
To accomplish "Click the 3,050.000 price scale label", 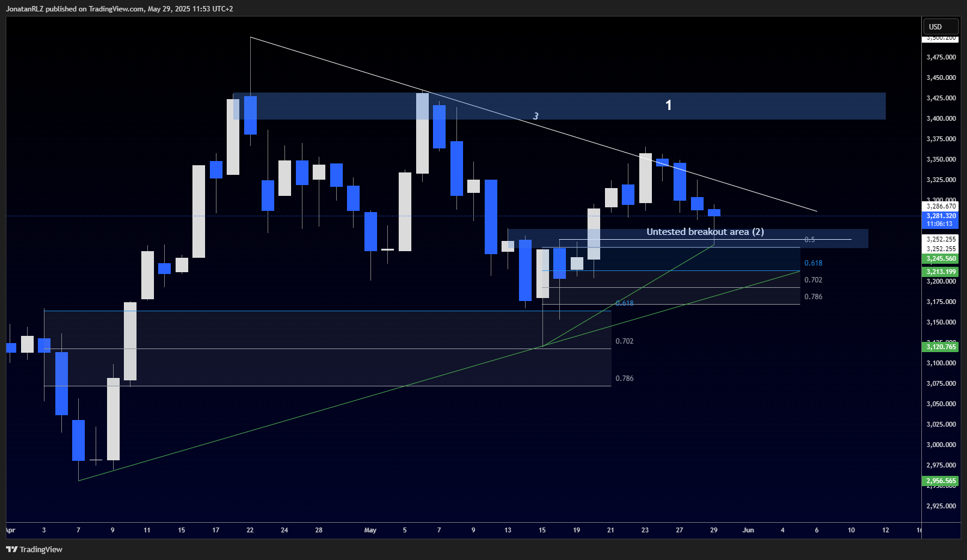I will click(941, 404).
